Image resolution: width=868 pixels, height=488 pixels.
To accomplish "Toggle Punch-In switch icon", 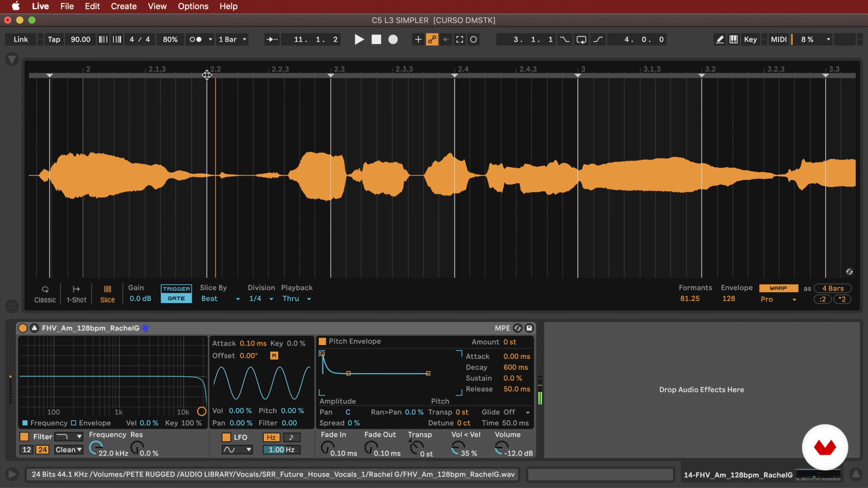I will click(565, 39).
